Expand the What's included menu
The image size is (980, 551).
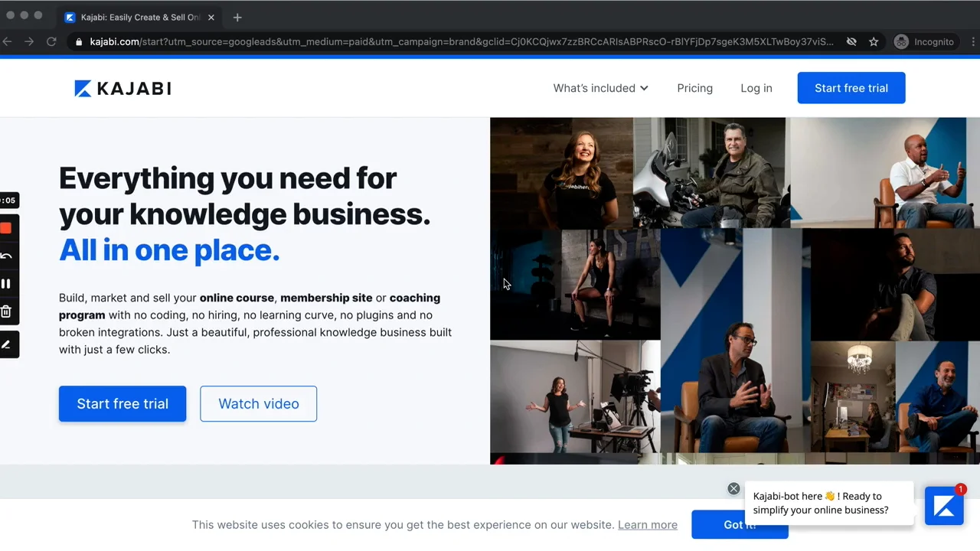pyautogui.click(x=601, y=88)
